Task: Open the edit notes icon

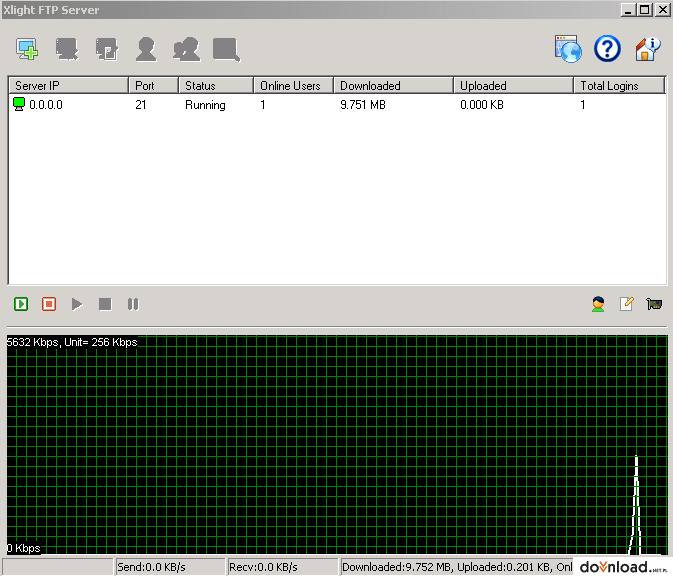Action: pyautogui.click(x=626, y=304)
